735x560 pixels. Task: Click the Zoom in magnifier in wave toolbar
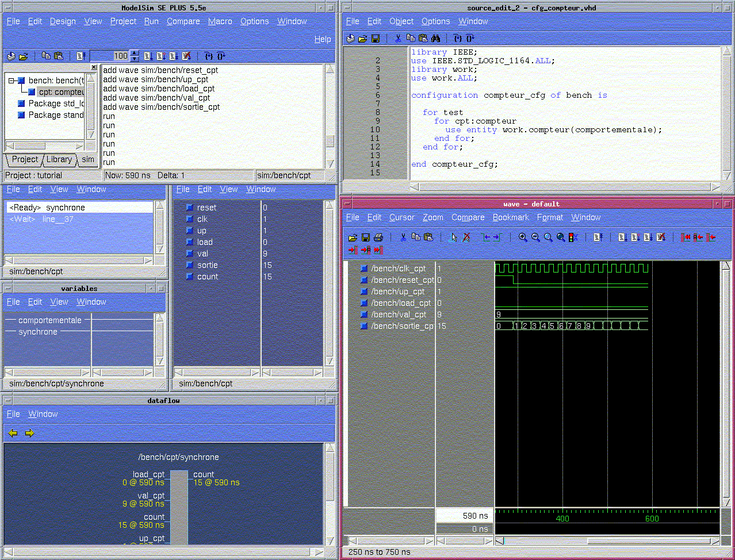click(x=523, y=237)
